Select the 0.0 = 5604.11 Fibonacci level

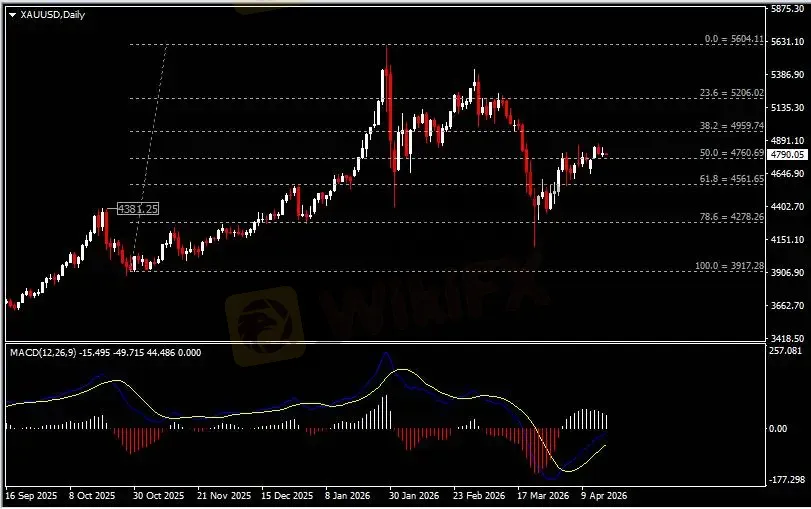point(733,39)
